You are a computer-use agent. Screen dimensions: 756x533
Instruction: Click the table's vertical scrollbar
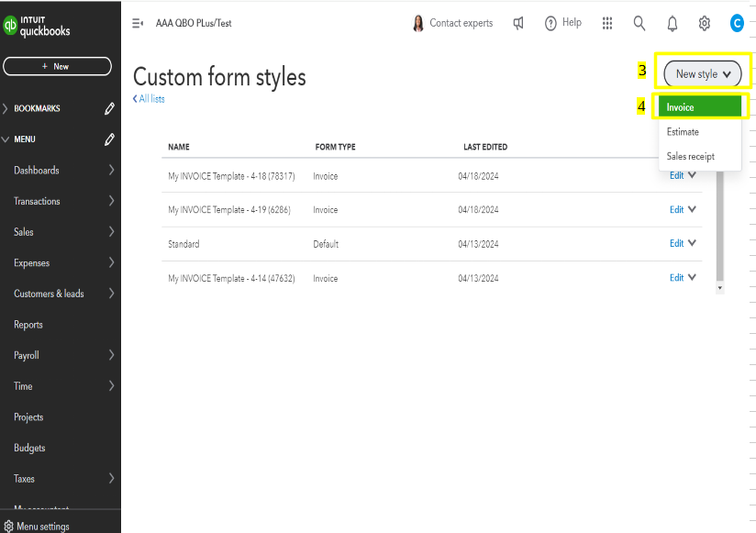click(719, 229)
